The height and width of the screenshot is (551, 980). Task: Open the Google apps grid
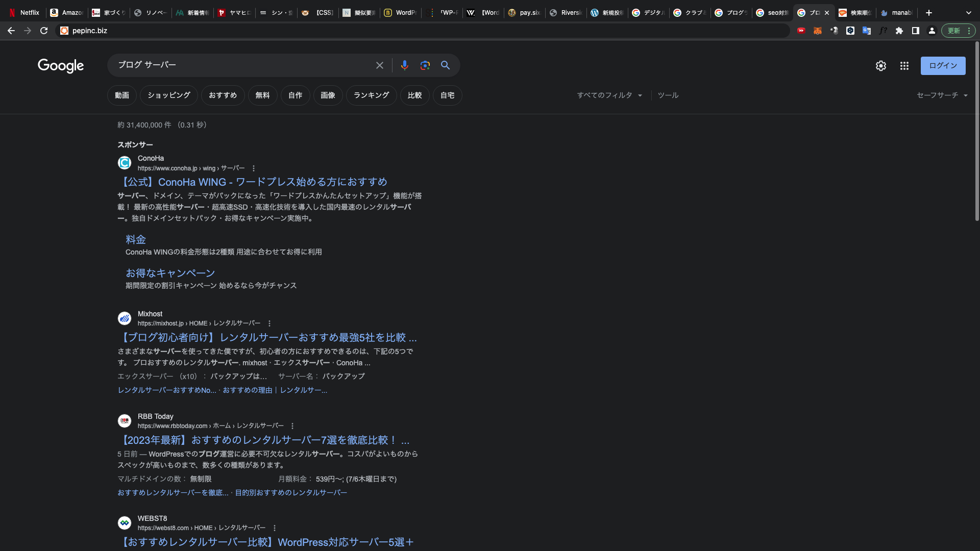click(904, 66)
